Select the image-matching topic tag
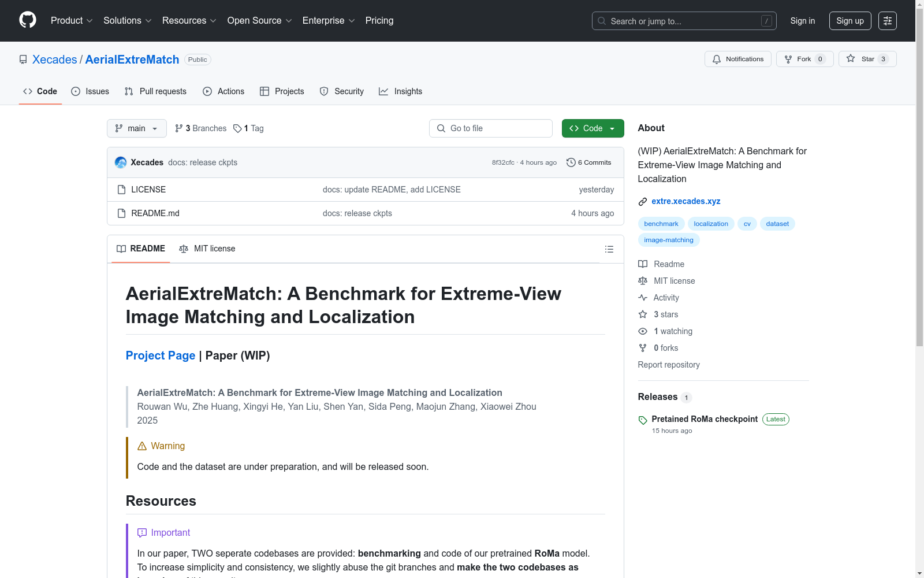Image resolution: width=924 pixels, height=578 pixels. [669, 240]
